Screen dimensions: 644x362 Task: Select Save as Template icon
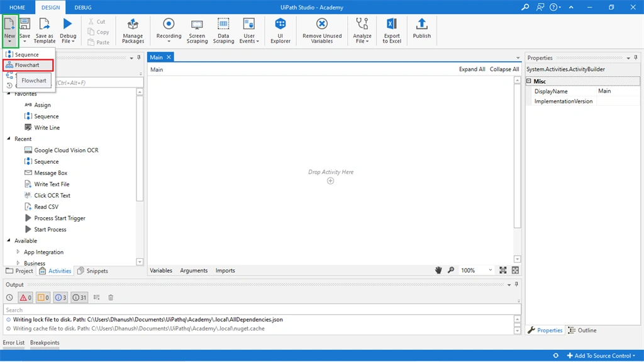click(x=45, y=30)
